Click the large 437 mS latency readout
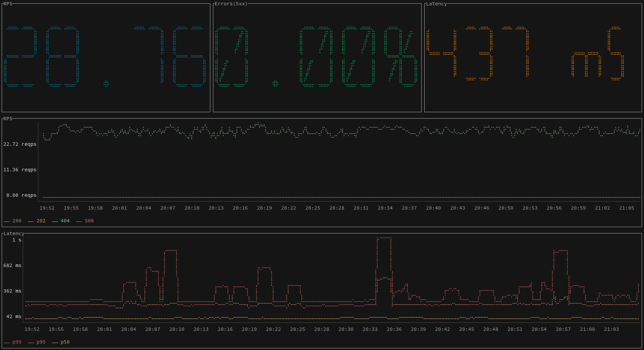 [525, 54]
